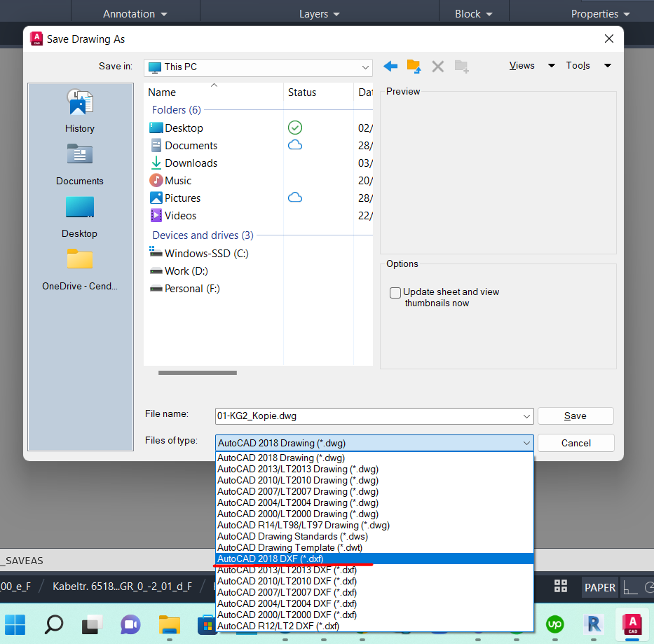Click the cloud status icon for Pictures
The height and width of the screenshot is (644, 654).
pos(295,198)
